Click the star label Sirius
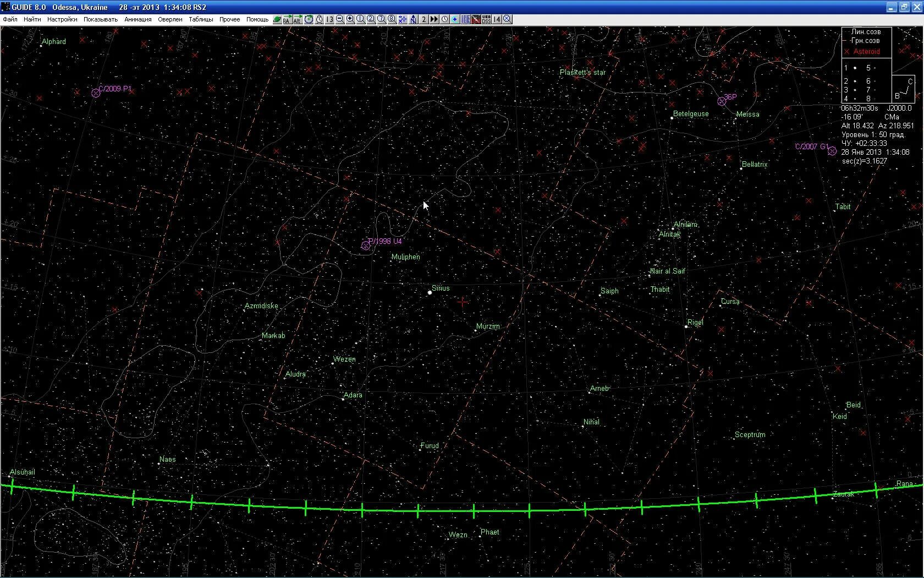 tap(441, 288)
